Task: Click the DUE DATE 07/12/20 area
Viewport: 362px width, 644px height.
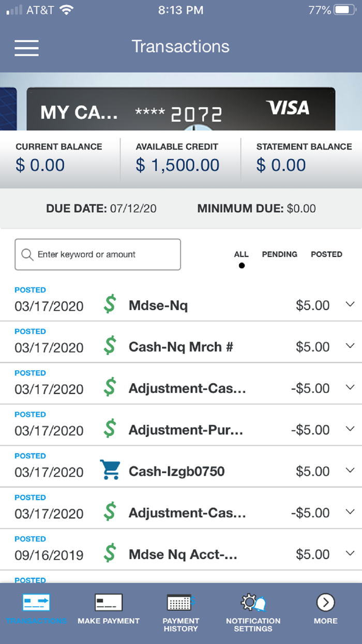Action: (101, 209)
